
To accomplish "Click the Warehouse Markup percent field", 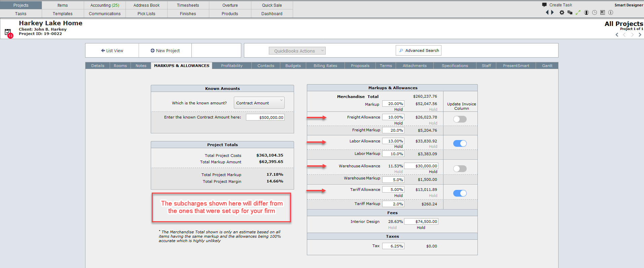I will click(393, 180).
